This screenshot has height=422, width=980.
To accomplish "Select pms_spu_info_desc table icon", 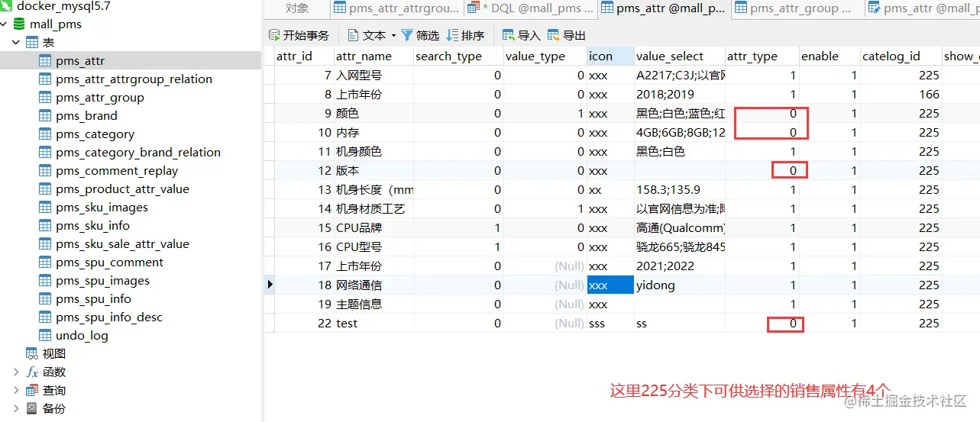I will tap(45, 317).
